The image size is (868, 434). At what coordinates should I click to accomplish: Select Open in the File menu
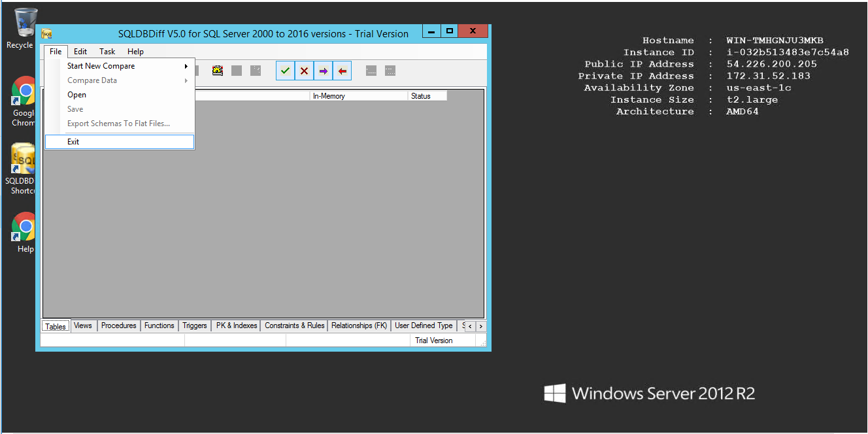point(76,95)
